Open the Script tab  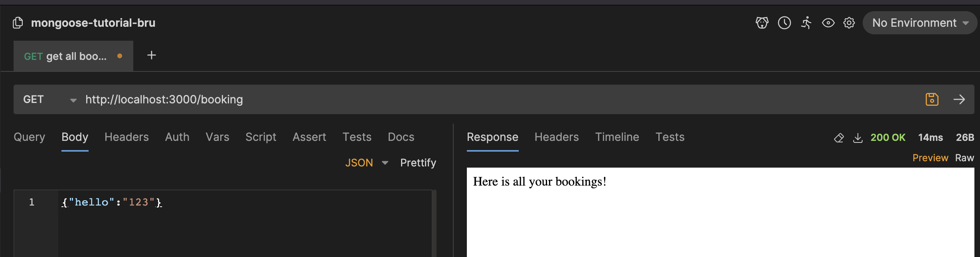tap(261, 137)
